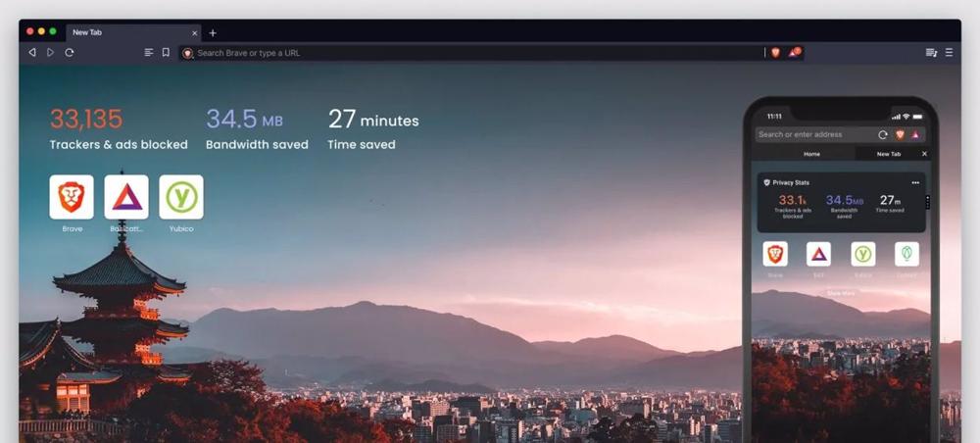Open the playlist sidebar icon near menu

click(931, 53)
